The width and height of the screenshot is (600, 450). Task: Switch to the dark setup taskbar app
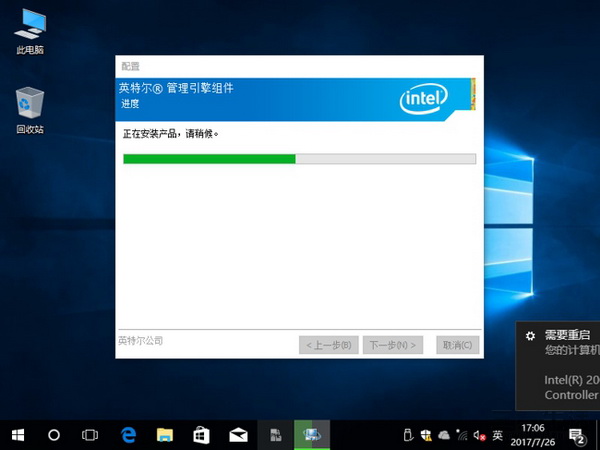[276, 435]
